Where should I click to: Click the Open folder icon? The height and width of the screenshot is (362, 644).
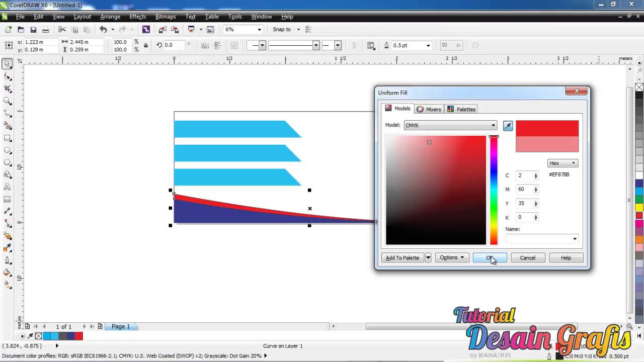(21, 30)
